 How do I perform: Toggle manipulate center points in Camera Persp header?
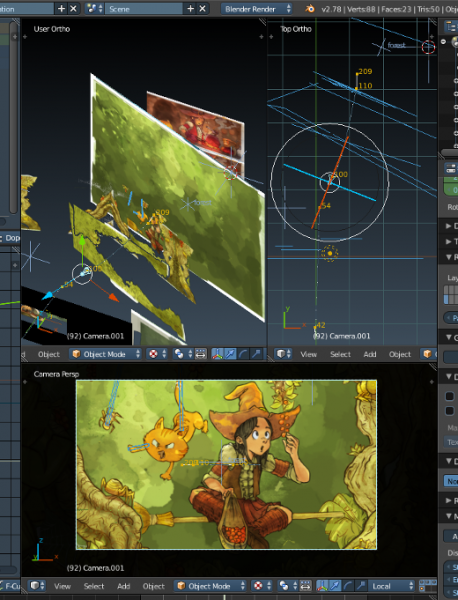coord(306,586)
